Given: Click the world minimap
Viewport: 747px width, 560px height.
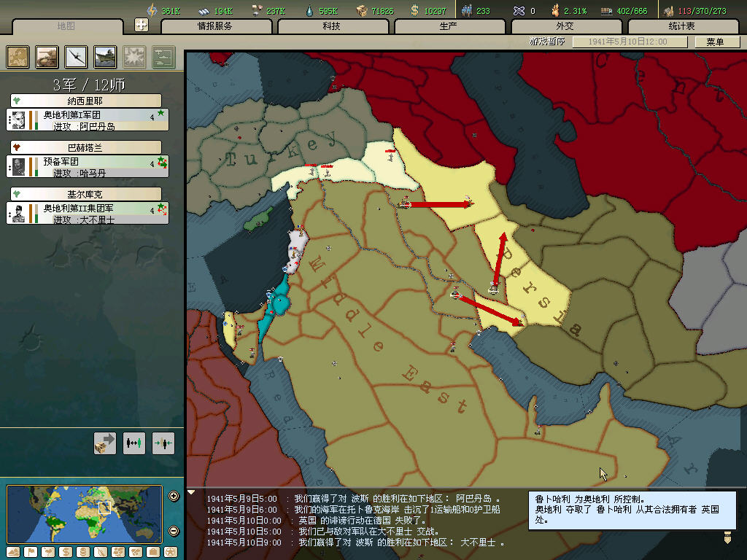Looking at the screenshot, I should (x=85, y=514).
